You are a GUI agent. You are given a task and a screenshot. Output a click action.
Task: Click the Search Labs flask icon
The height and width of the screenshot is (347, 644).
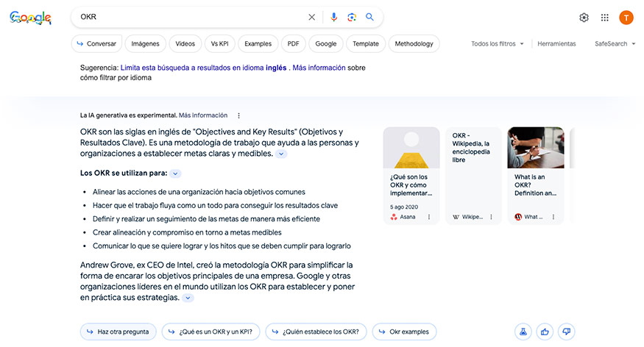pyautogui.click(x=523, y=332)
